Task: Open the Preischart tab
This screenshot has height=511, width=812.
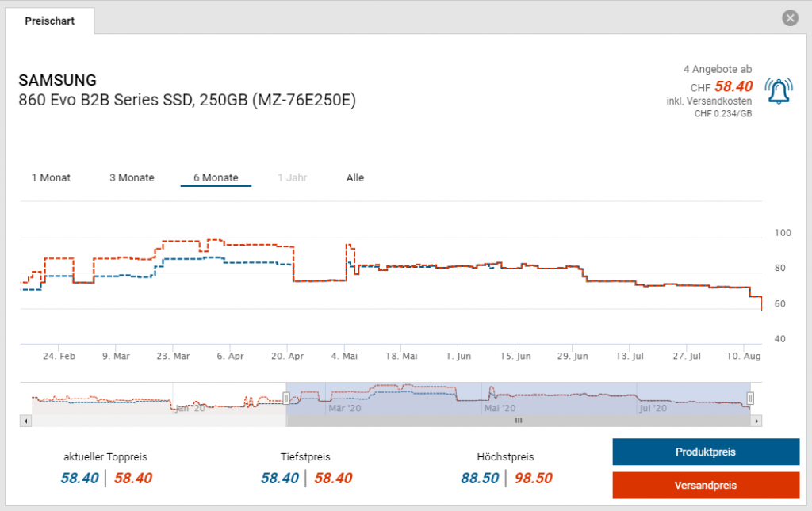Action: pyautogui.click(x=50, y=21)
